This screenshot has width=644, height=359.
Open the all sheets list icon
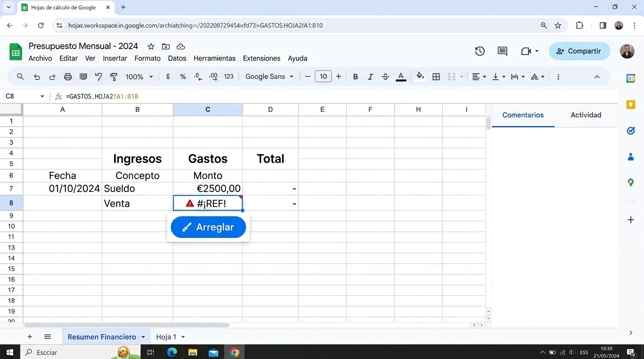(47, 337)
